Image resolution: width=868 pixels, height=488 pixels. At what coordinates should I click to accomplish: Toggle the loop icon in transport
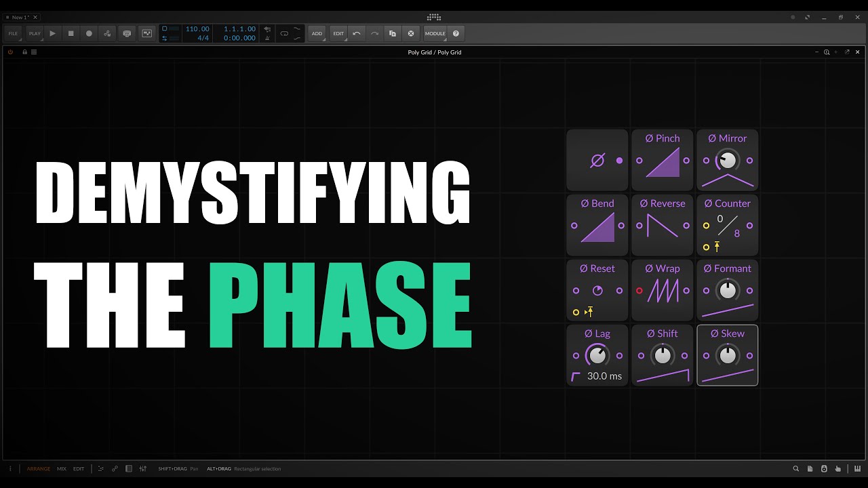point(284,33)
